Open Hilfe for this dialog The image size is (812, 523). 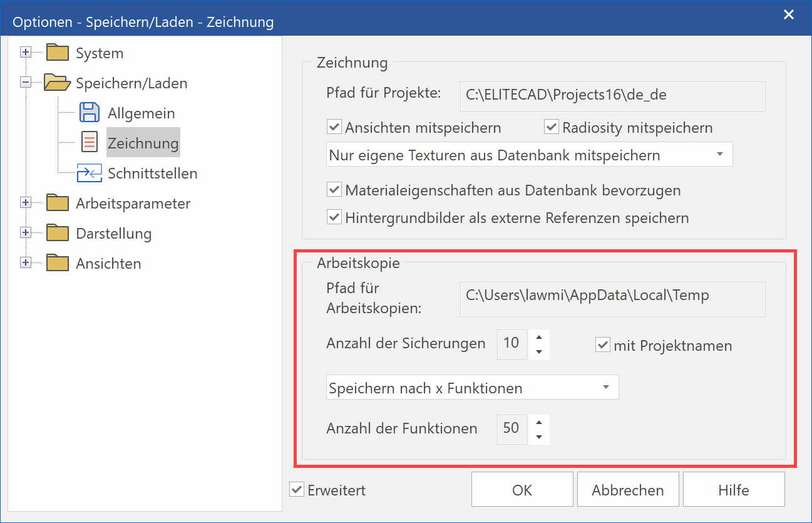tap(733, 489)
